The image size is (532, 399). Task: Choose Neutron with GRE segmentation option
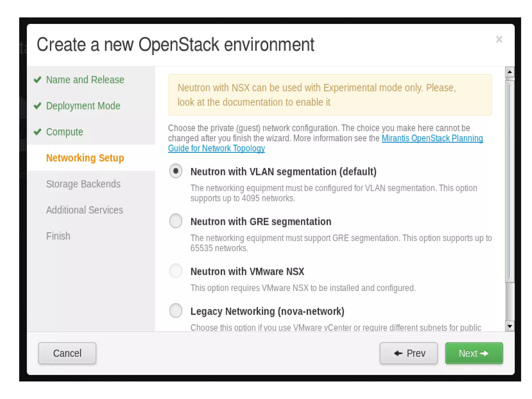point(176,221)
